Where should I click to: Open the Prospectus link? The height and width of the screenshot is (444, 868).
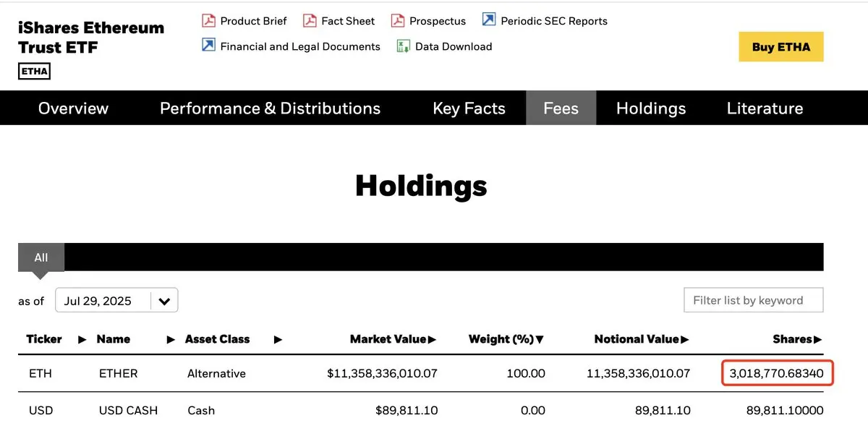point(438,21)
